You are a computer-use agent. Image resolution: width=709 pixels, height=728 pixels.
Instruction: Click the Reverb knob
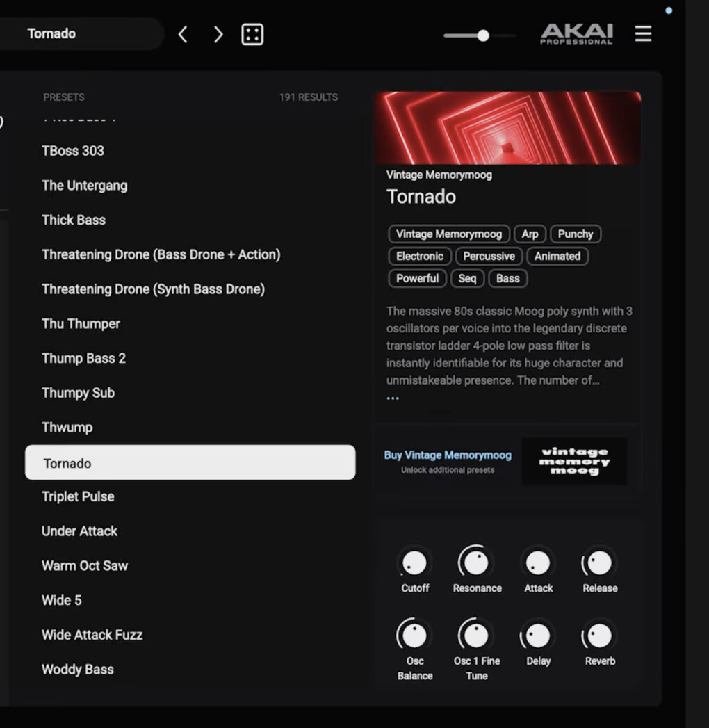pos(599,636)
